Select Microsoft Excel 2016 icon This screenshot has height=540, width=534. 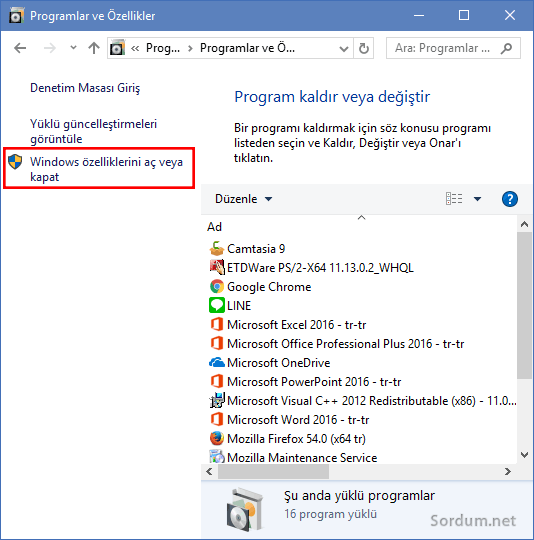click(217, 324)
